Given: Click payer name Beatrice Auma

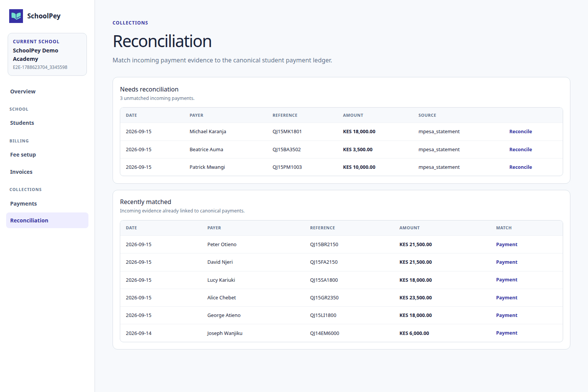Looking at the screenshot, I should coord(206,150).
